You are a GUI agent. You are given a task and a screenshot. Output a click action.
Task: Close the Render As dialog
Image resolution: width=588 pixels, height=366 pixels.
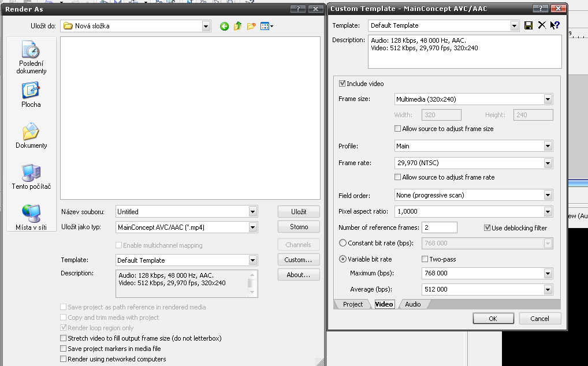(316, 9)
